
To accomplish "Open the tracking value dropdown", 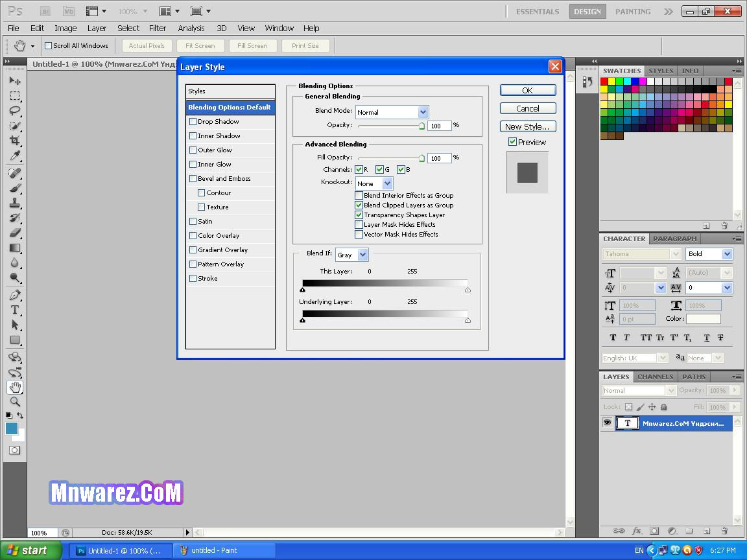I will [726, 288].
